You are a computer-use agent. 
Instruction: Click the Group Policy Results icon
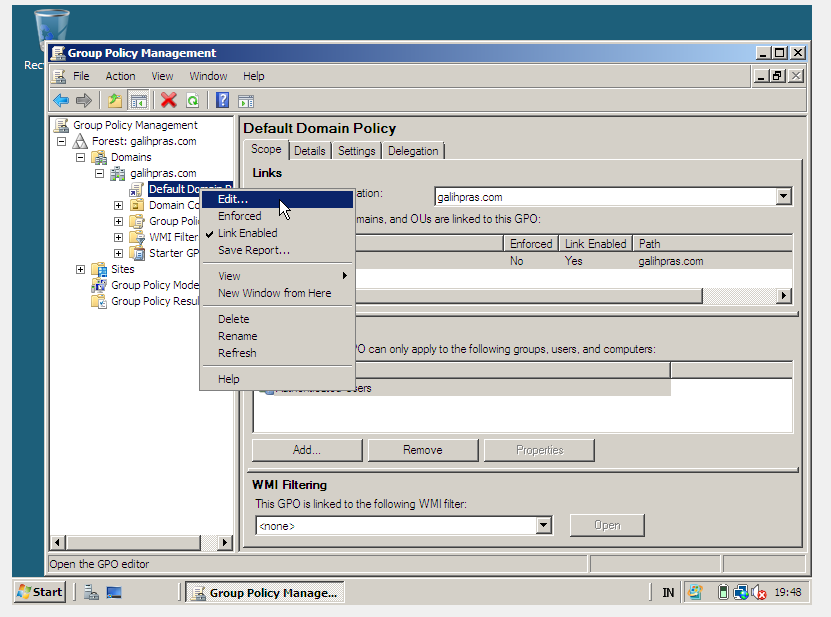click(x=99, y=301)
